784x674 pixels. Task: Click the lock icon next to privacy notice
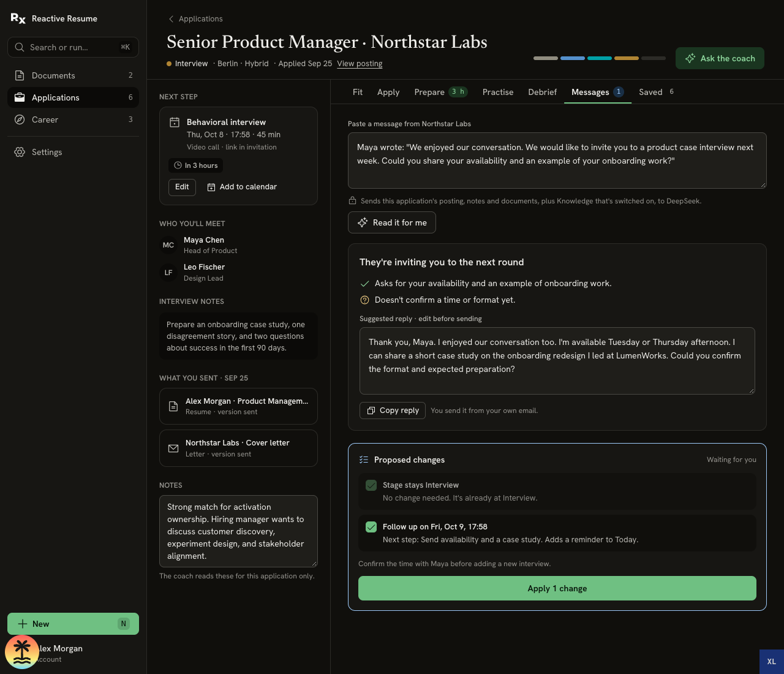(x=352, y=200)
